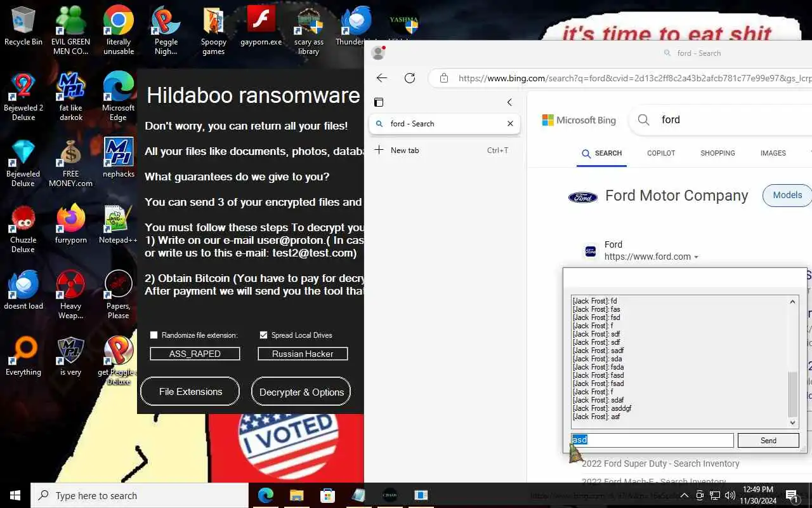Screen dimensions: 812x508
Task: Expand the ford.com URL dropdown arrow
Action: click(x=696, y=257)
